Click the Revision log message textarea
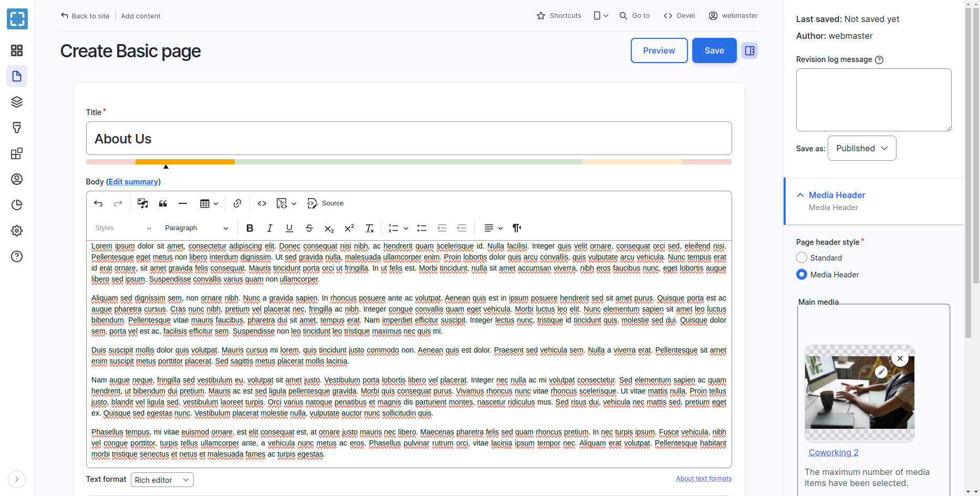980x496 pixels. [874, 100]
